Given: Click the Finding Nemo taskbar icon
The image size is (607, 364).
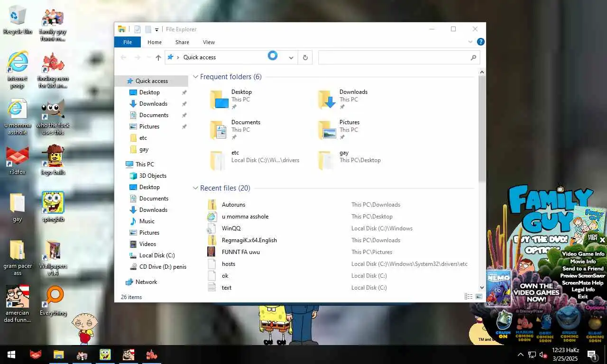Looking at the screenshot, I should pos(152,355).
